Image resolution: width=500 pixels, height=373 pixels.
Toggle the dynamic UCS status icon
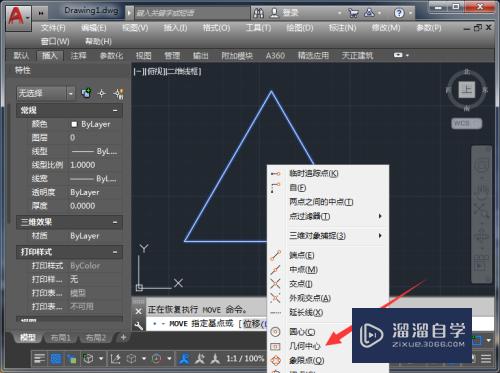(115, 359)
